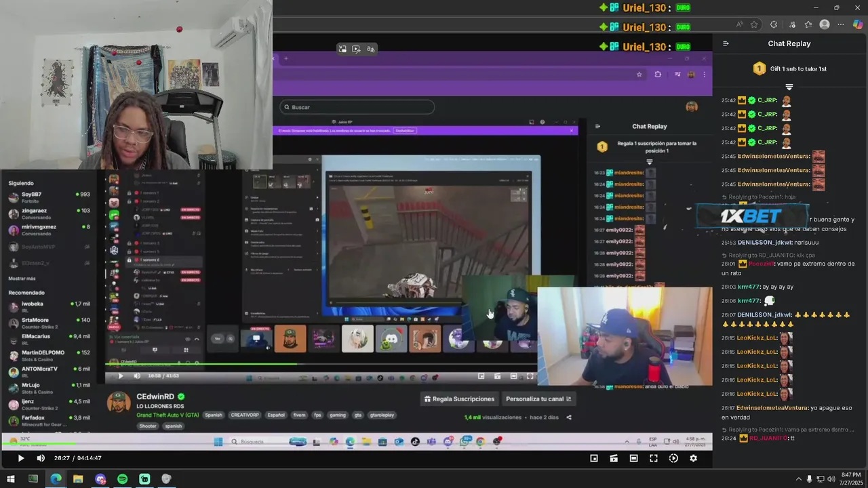Image resolution: width=868 pixels, height=488 pixels.
Task: Show hidden system tray icons
Action: tap(798, 479)
